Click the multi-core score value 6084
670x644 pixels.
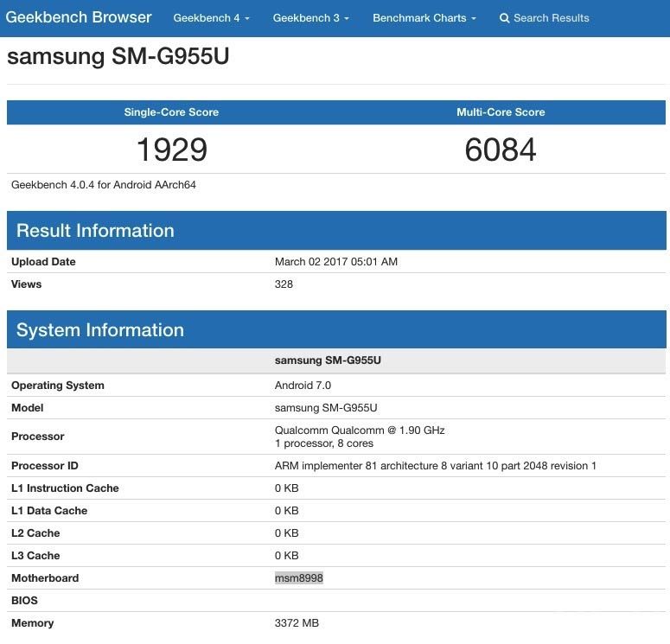(501, 150)
